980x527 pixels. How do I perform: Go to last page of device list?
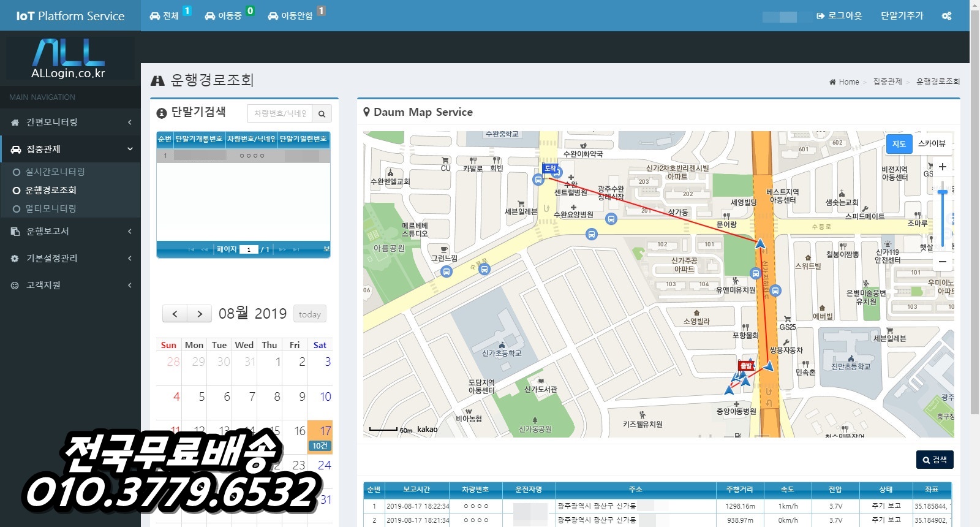point(296,249)
